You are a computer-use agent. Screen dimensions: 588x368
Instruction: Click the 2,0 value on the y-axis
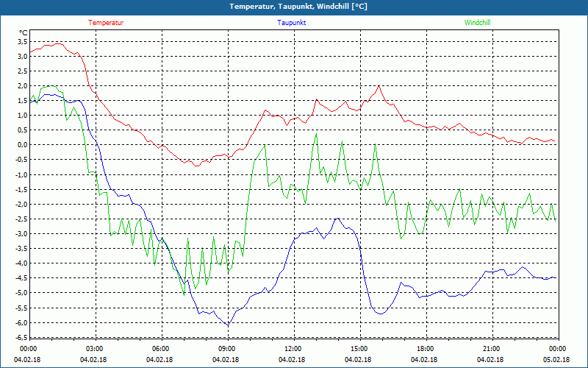pyautogui.click(x=23, y=86)
